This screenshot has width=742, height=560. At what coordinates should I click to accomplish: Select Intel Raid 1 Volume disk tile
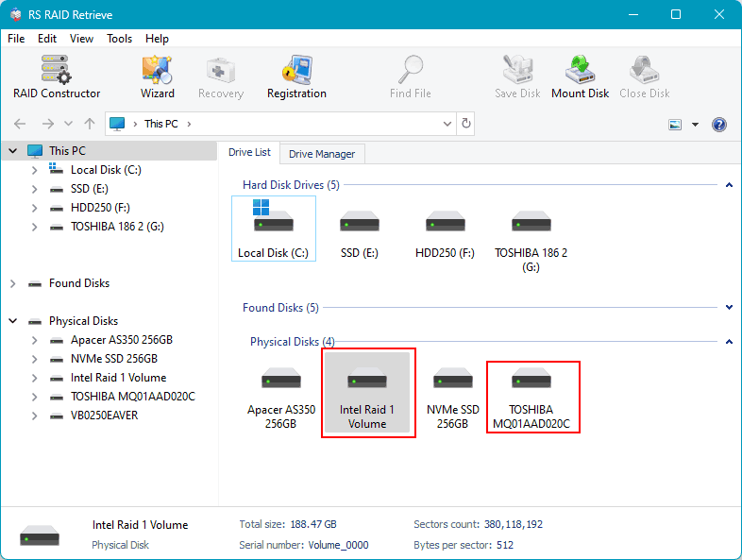[367, 392]
